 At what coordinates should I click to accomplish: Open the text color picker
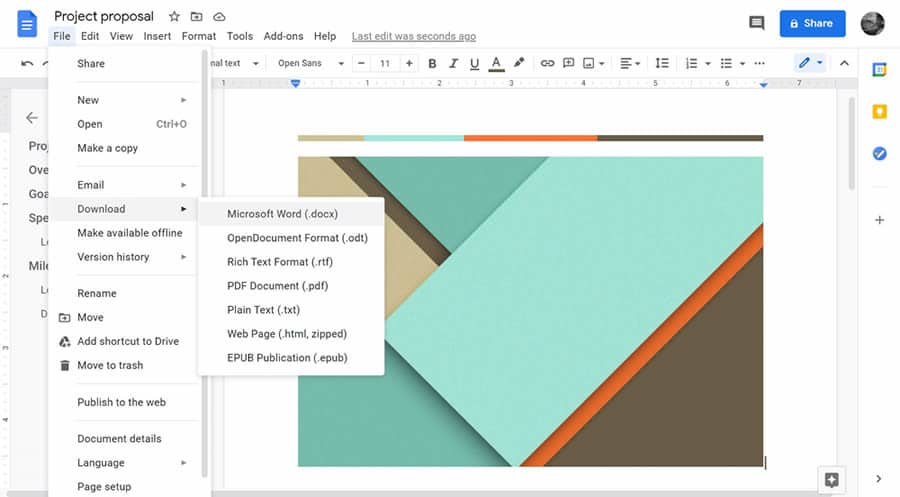point(496,63)
